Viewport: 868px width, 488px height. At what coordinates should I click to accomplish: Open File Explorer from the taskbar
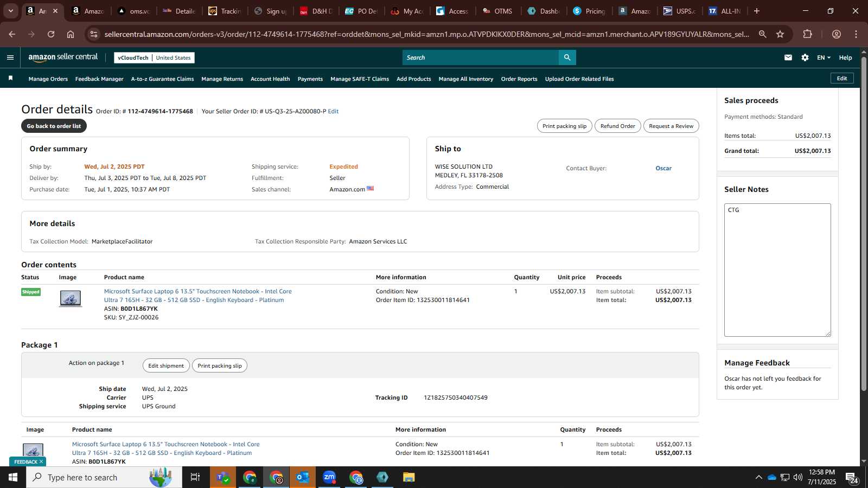click(409, 477)
